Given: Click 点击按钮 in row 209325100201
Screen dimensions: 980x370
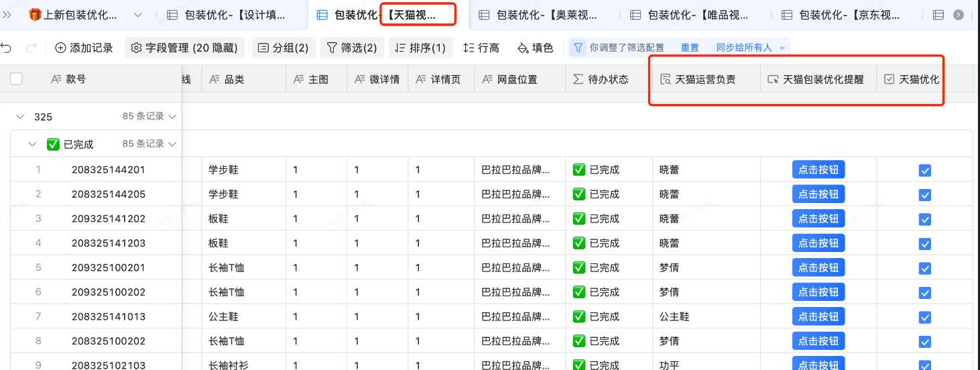Looking at the screenshot, I should point(818,267).
